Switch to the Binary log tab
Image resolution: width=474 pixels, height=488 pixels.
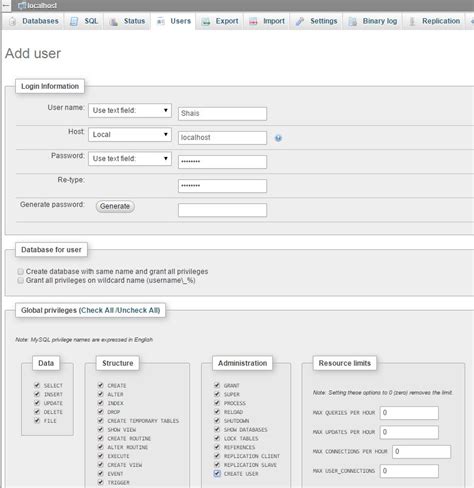click(x=373, y=21)
